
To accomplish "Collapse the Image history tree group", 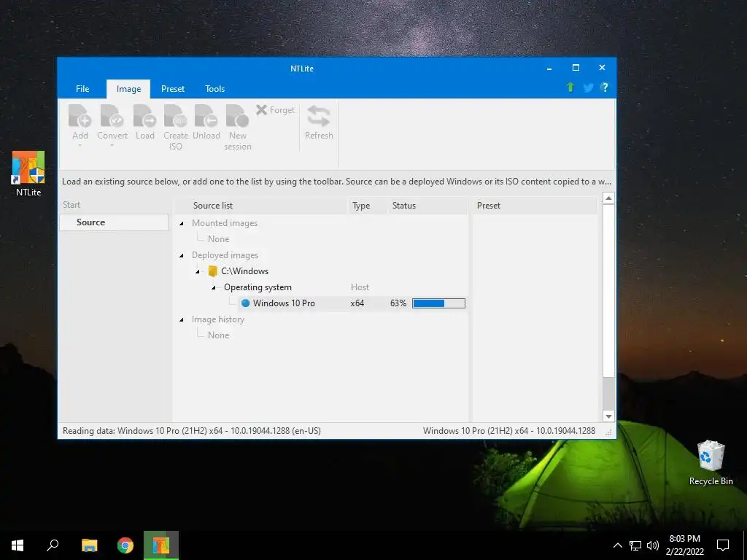I will (182, 320).
